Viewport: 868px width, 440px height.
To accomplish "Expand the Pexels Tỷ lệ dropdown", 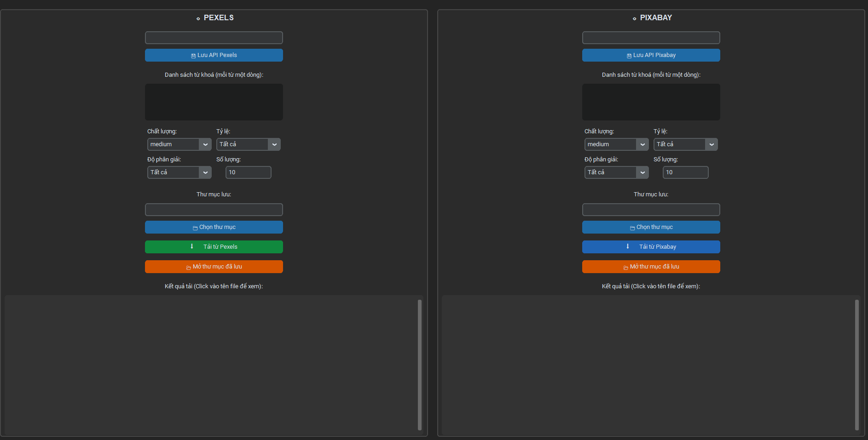I will [x=248, y=144].
